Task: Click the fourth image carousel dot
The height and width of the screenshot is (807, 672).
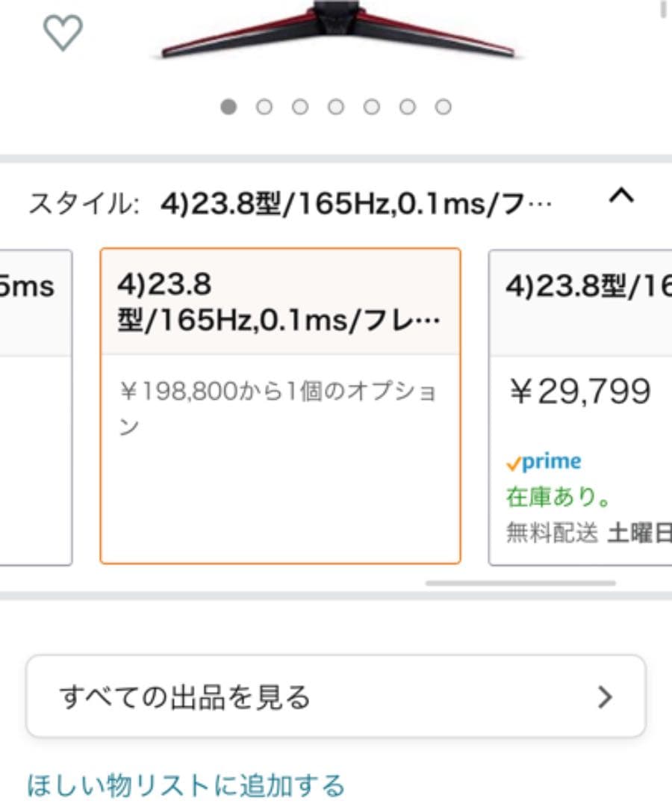Action: point(335,107)
